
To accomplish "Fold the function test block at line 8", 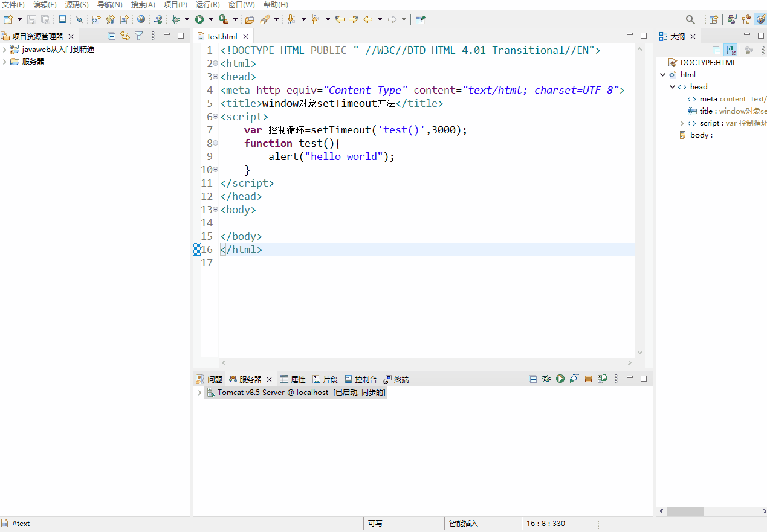I will pyautogui.click(x=215, y=143).
